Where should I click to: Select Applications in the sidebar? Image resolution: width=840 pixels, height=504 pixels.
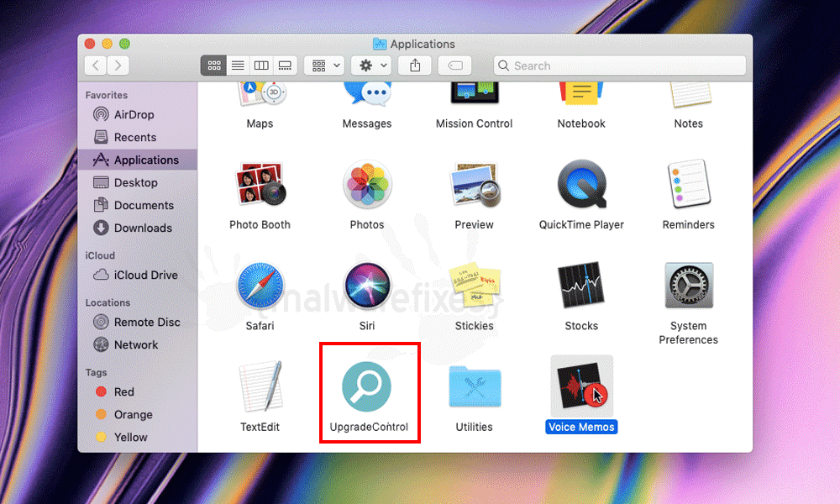pos(137,160)
